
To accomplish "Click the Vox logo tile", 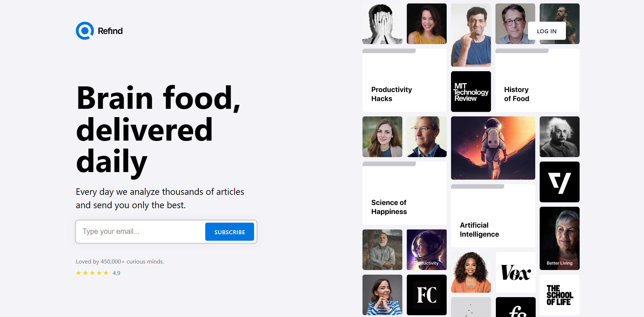I will pyautogui.click(x=516, y=272).
